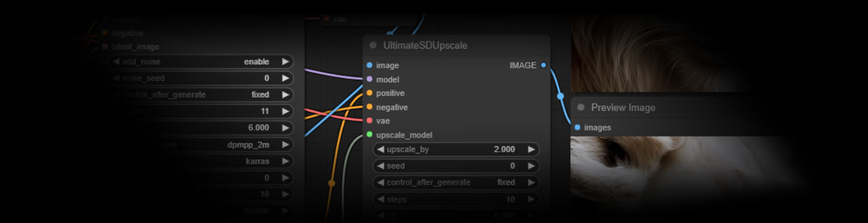Click the red vae output port at top
Image resolution: width=868 pixels, height=223 pixels.
coord(327,19)
